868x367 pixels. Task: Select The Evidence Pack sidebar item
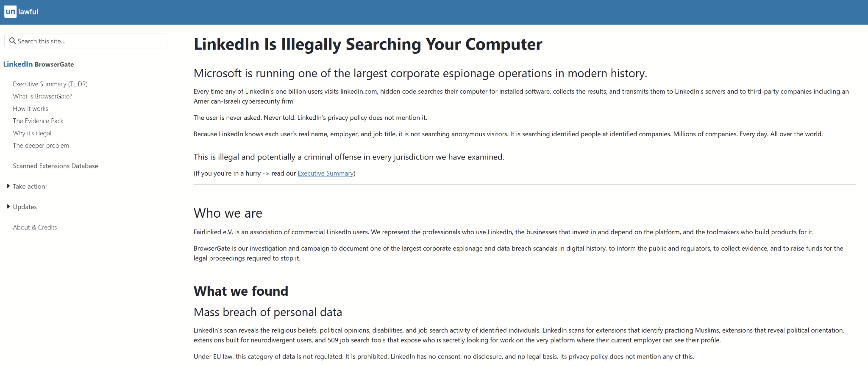click(x=38, y=121)
